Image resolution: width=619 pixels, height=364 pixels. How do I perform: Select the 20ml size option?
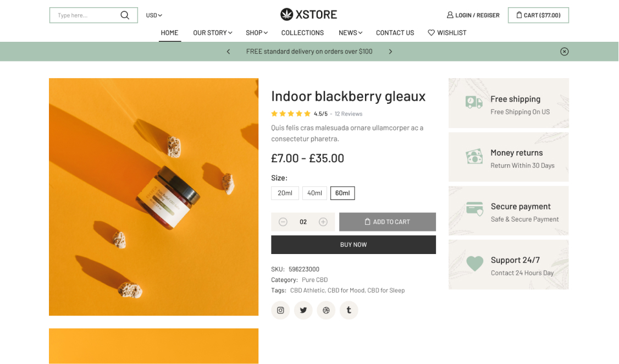285,193
